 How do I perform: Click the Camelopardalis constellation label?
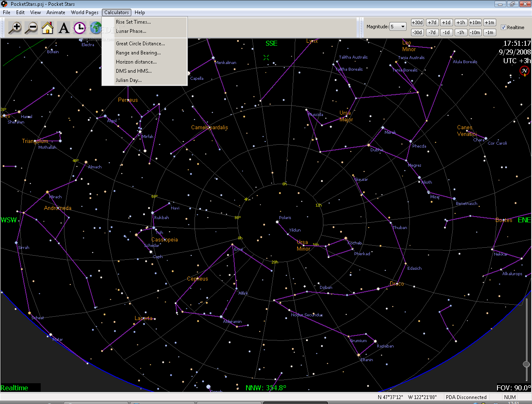point(209,128)
